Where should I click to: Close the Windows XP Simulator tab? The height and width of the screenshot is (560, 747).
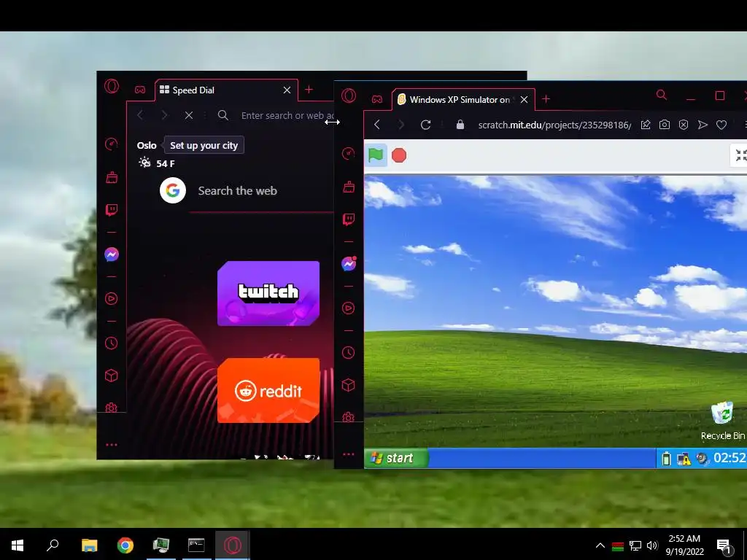click(x=524, y=99)
